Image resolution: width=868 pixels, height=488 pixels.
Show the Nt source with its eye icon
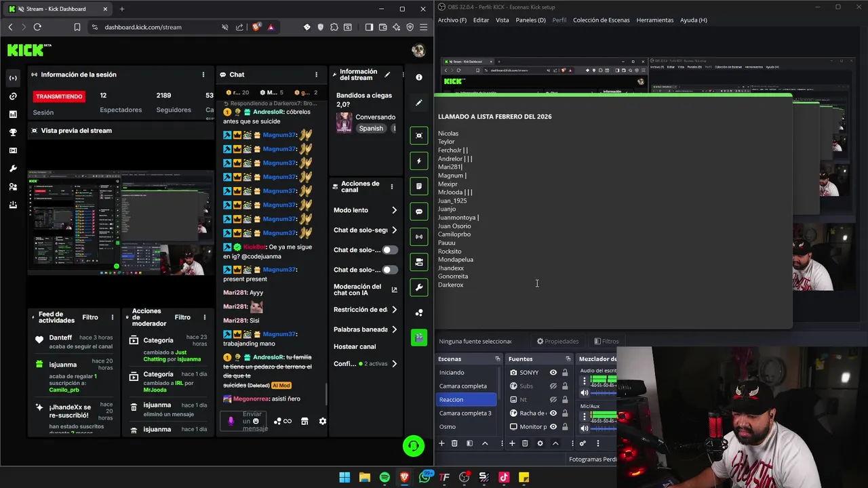(x=553, y=399)
